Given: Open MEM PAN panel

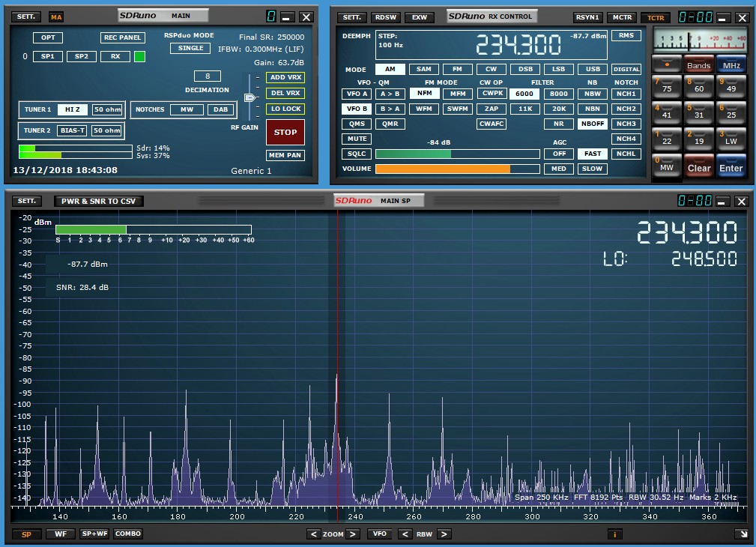Looking at the screenshot, I should (x=285, y=155).
